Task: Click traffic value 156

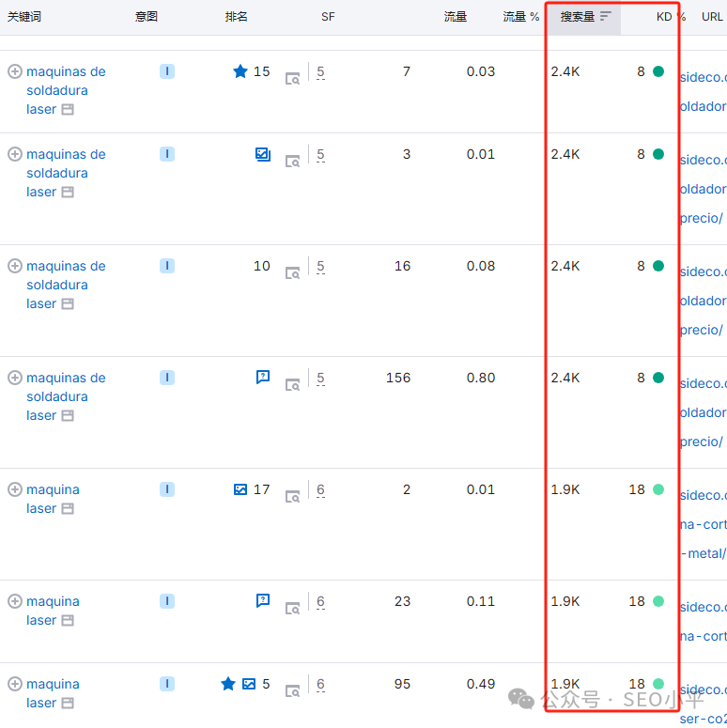Action: point(398,378)
